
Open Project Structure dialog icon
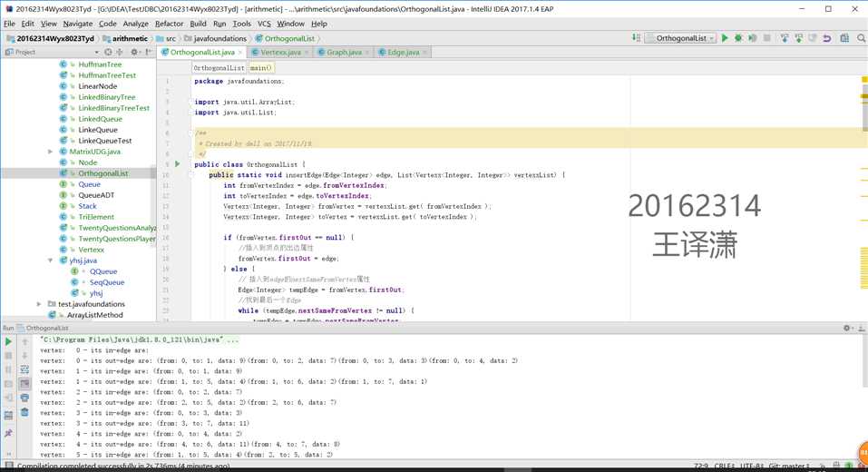click(844, 38)
